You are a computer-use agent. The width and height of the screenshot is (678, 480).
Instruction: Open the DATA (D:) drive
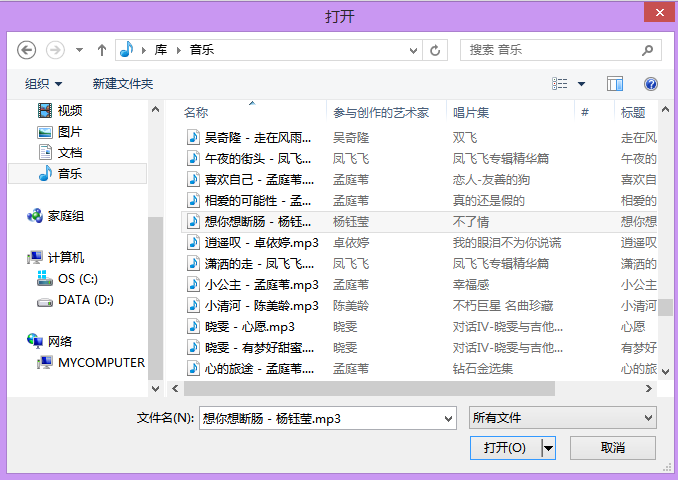[76, 300]
